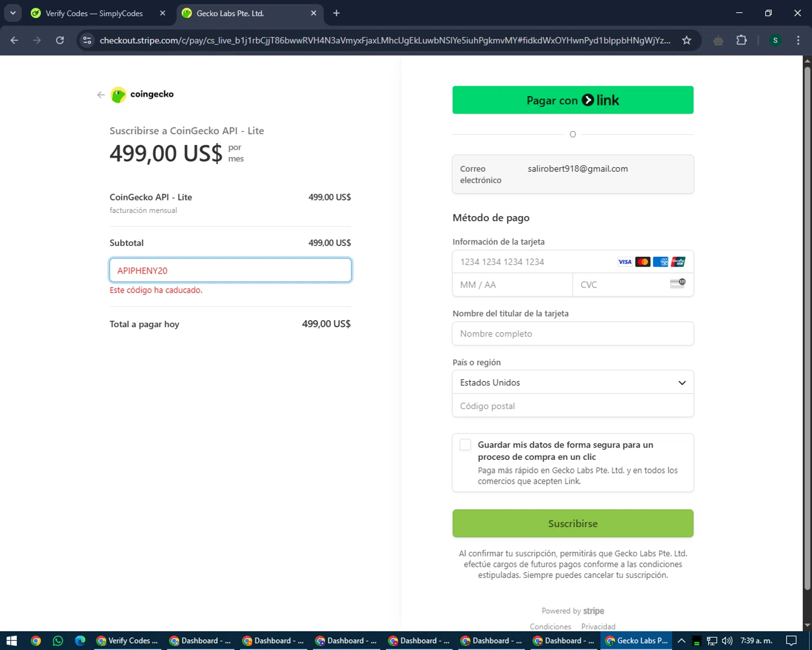
Task: Focus the CVC field
Action: click(633, 285)
